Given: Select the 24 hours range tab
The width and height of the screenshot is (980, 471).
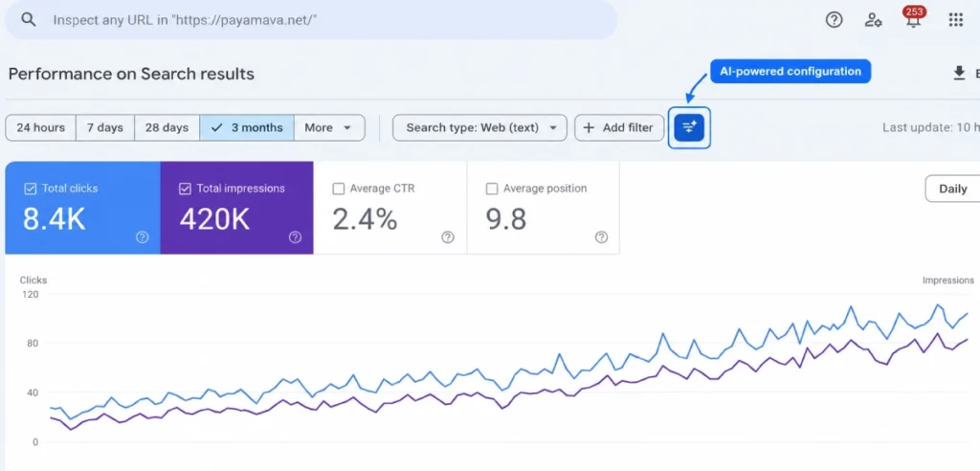Looking at the screenshot, I should tap(40, 127).
